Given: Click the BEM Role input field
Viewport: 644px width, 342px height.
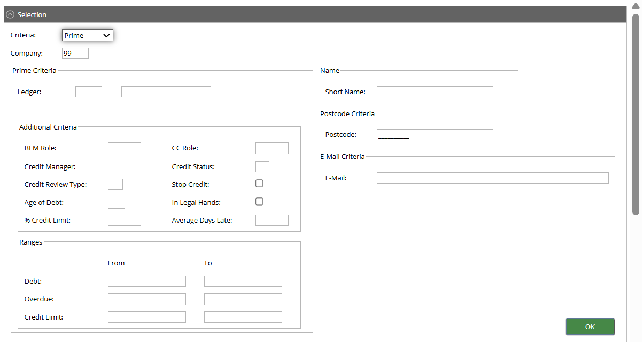Looking at the screenshot, I should pyautogui.click(x=125, y=148).
